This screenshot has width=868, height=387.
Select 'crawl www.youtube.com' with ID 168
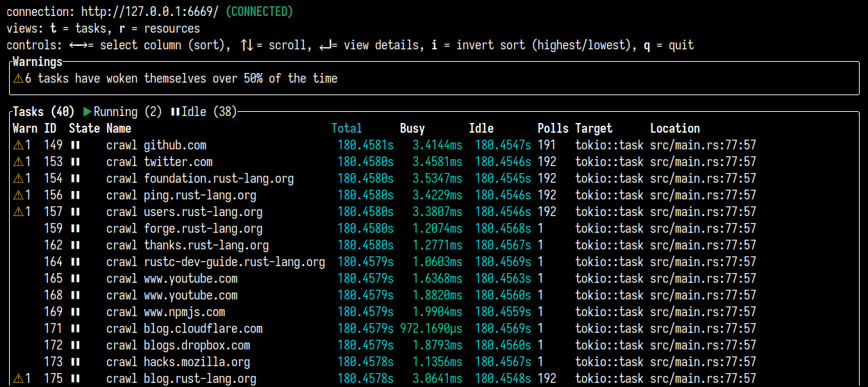[x=434, y=295]
